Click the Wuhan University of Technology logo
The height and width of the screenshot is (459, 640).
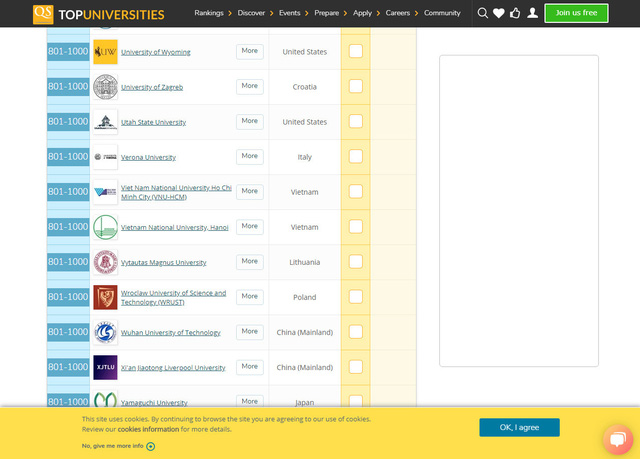105,332
